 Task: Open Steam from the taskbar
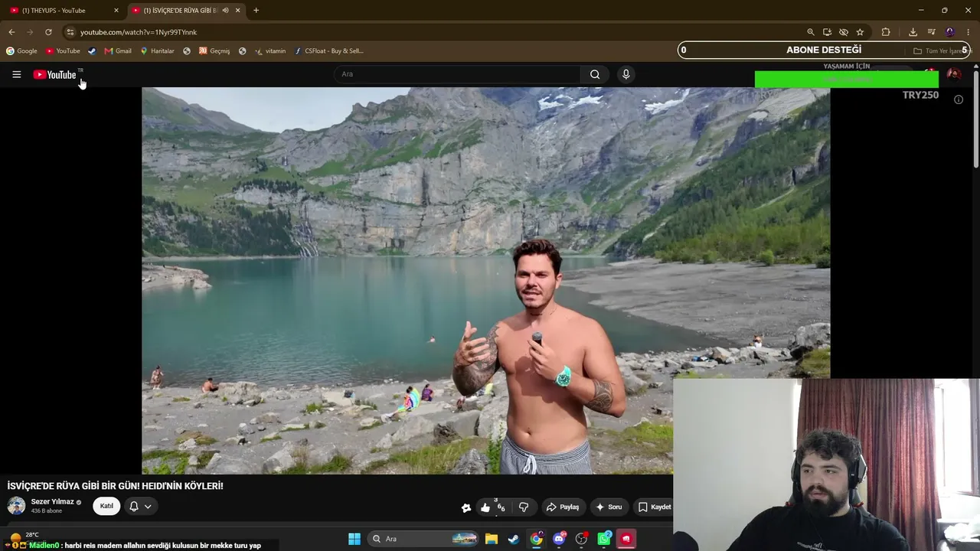514,539
